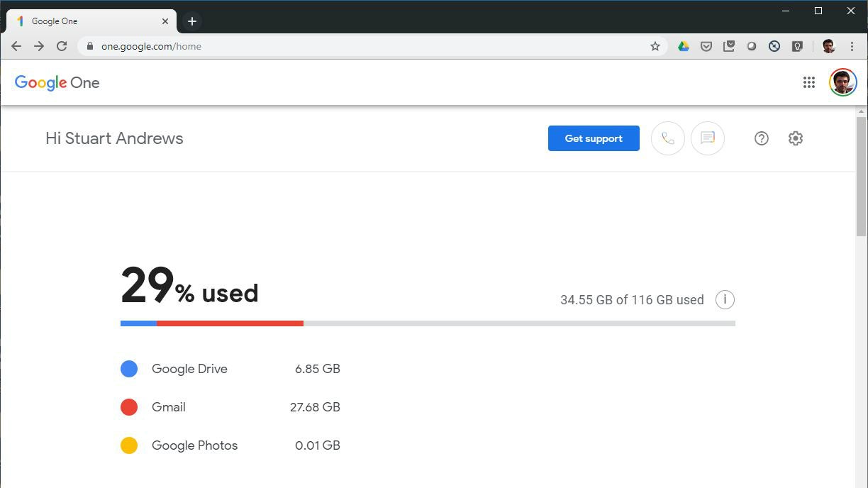Click the storage usage progress bar
Viewport: 868px width, 488px height.
pyautogui.click(x=428, y=323)
